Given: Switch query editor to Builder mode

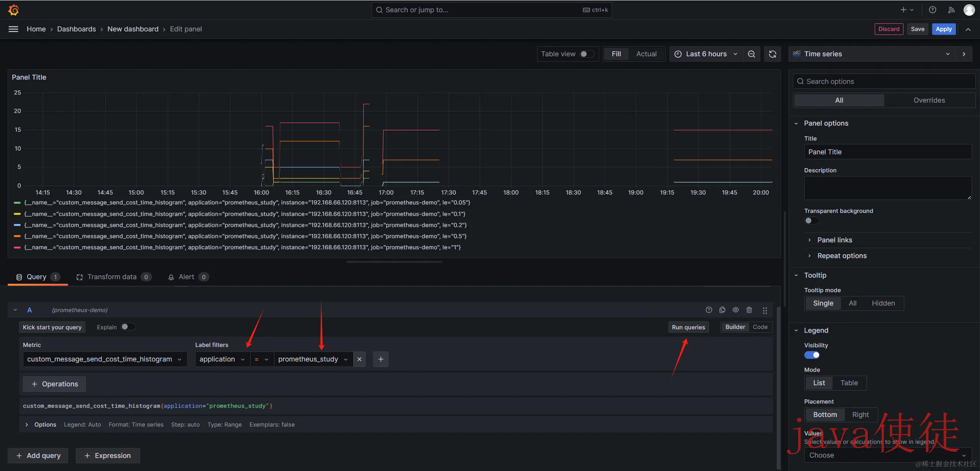Looking at the screenshot, I should (x=735, y=327).
